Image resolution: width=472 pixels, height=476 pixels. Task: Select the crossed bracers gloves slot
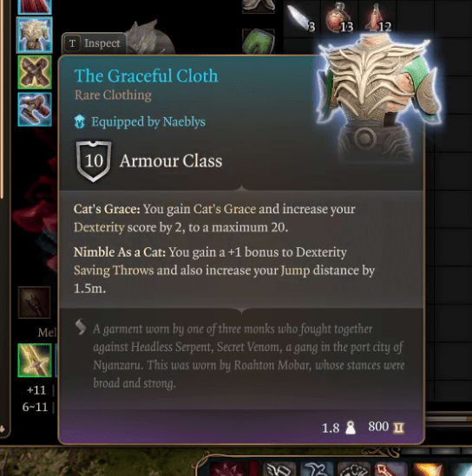coord(35,72)
